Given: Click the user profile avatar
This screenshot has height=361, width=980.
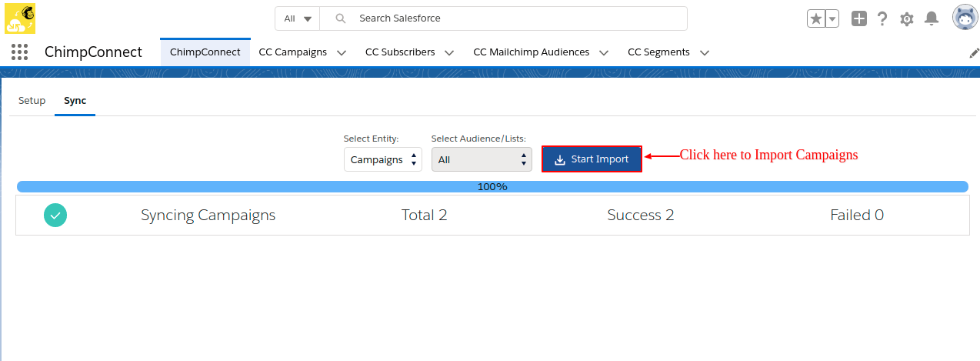Looking at the screenshot, I should pos(964,17).
